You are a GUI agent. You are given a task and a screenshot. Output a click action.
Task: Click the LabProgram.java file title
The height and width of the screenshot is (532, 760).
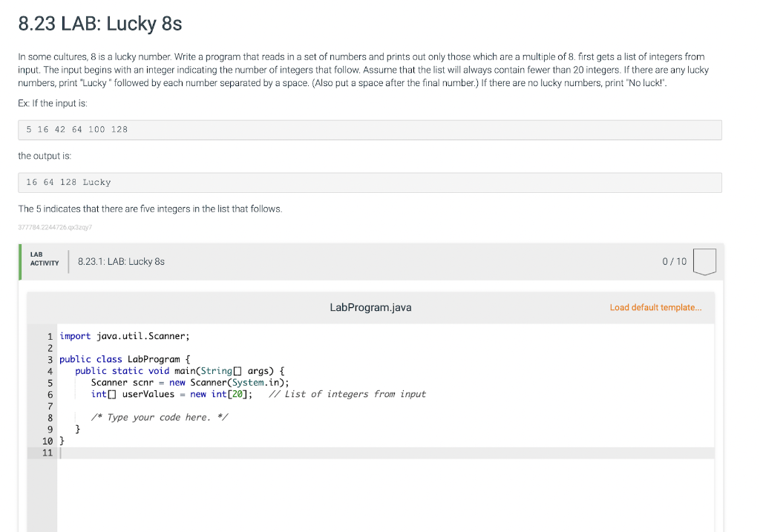click(x=370, y=306)
